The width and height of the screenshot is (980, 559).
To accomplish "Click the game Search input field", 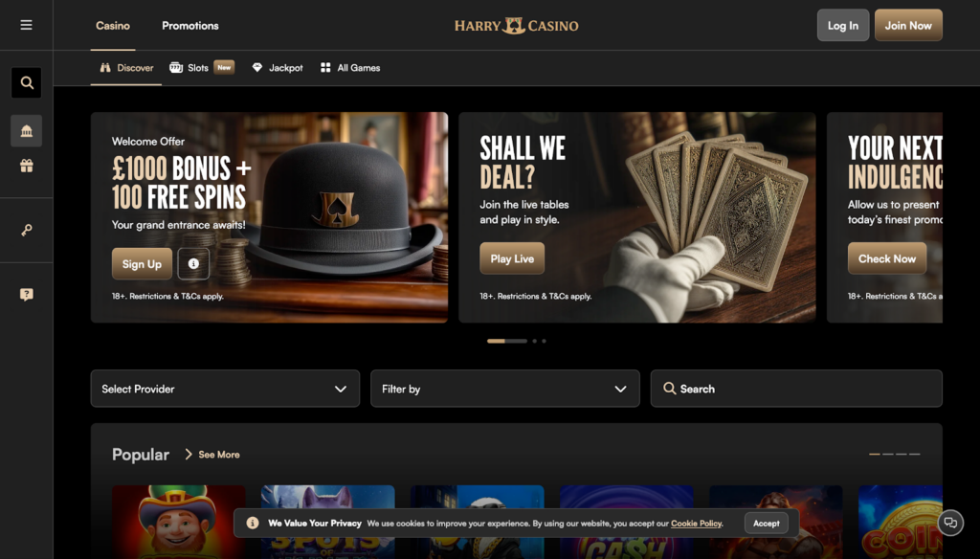I will (x=796, y=389).
